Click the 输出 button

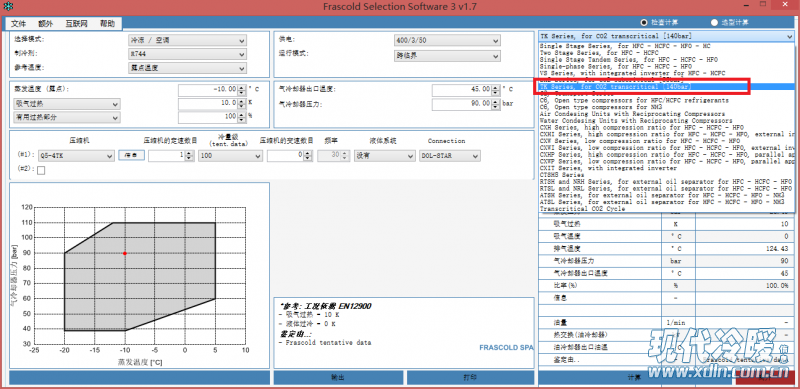pos(338,378)
